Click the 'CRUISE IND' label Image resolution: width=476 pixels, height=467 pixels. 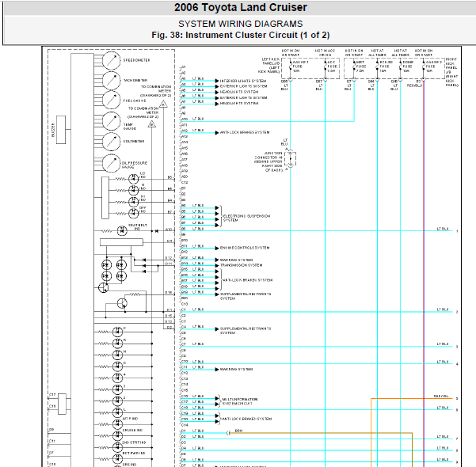pos(132,431)
